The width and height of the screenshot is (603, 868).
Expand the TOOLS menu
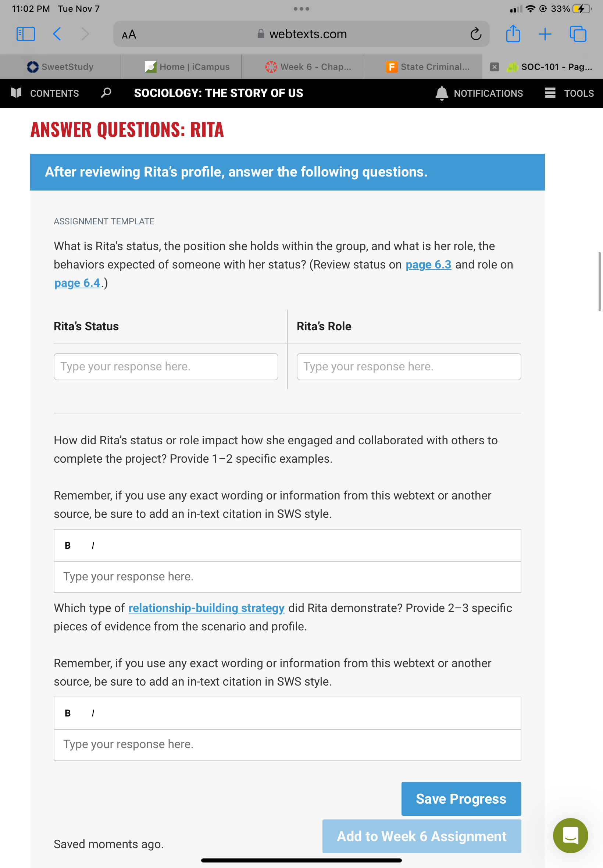tap(569, 93)
